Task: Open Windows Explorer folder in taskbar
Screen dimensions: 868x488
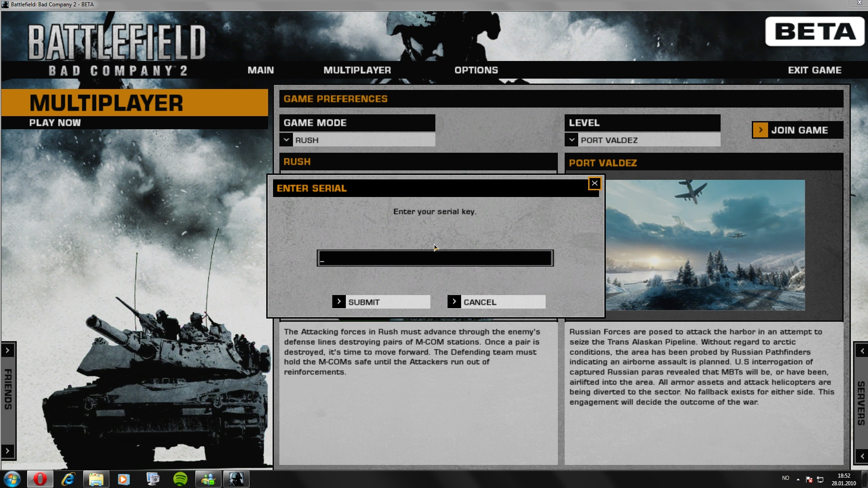Action: (96, 479)
